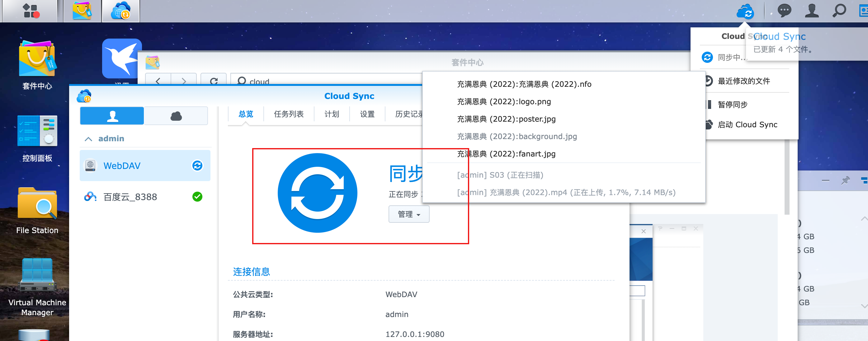Open the 任务列表 tab

(x=289, y=114)
